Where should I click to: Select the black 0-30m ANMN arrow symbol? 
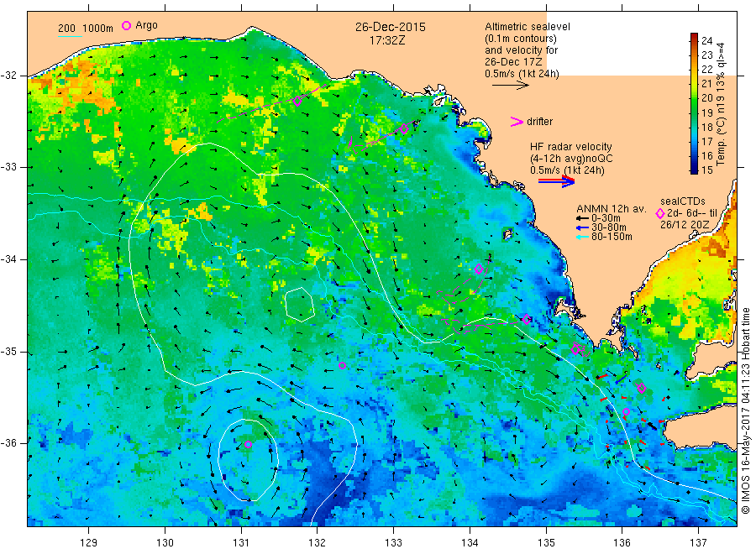[x=582, y=218]
